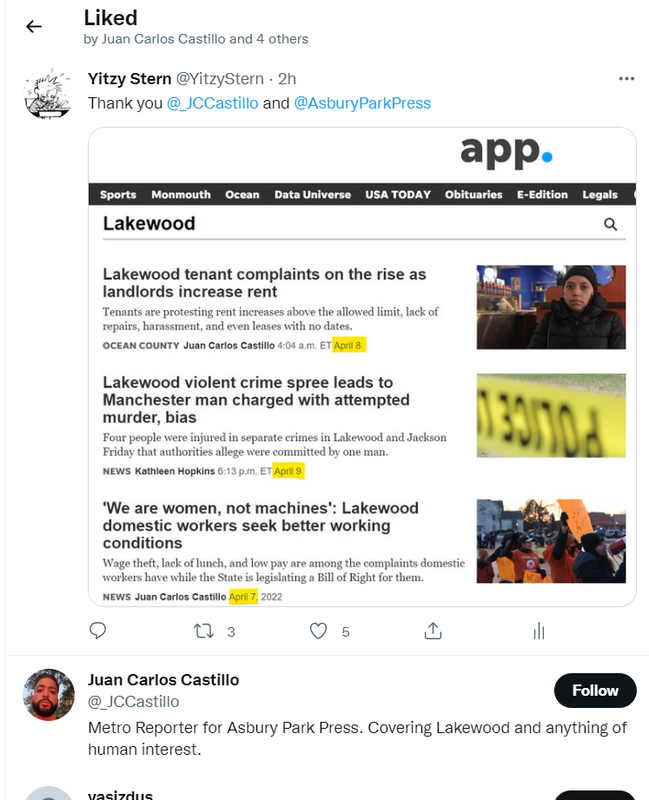The image size is (649, 800).
Task: Open the tweet's three-dot more menu
Action: click(x=626, y=79)
